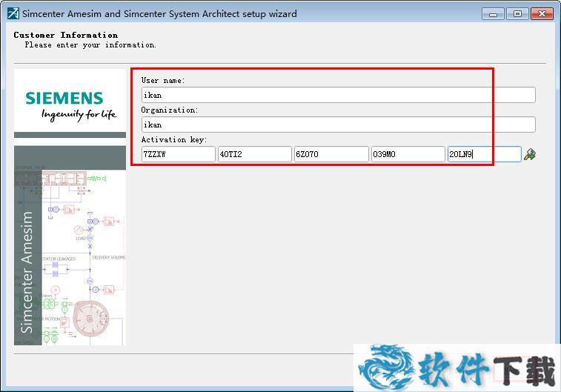561x392 pixels.
Task: Minimize the setup wizard window
Action: pos(492,13)
